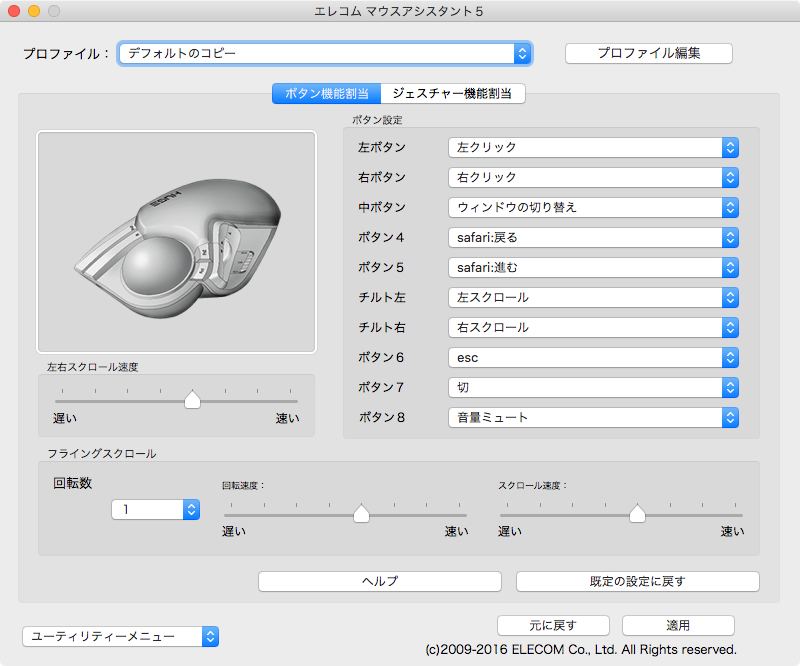Click the 適用 button
Viewport: 800px width, 666px height.
[678, 625]
